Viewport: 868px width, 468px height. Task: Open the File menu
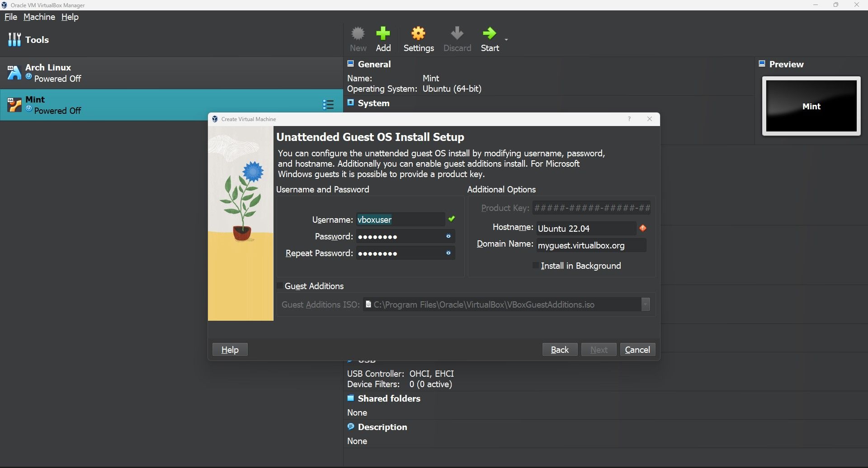click(11, 17)
